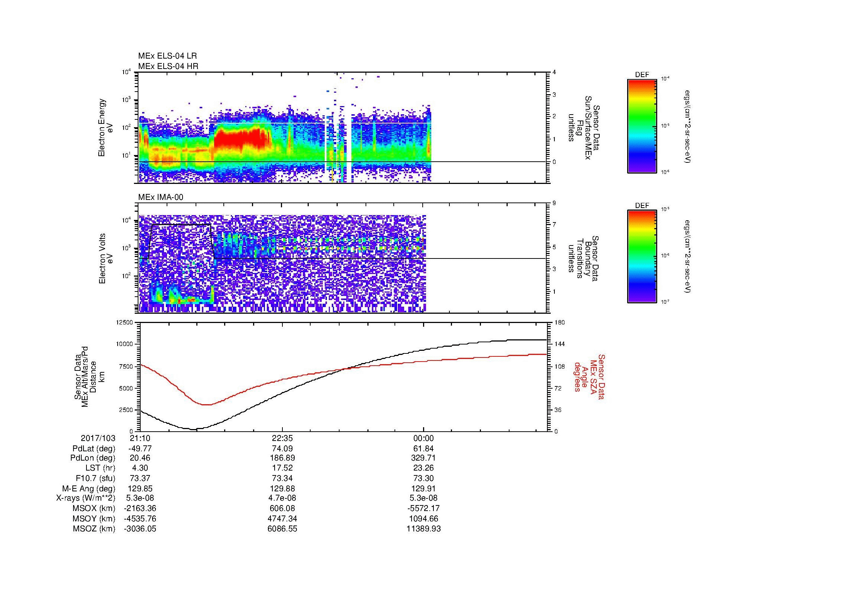Click MSOX value '-5572.17'
The height and width of the screenshot is (613, 868).
click(x=424, y=508)
